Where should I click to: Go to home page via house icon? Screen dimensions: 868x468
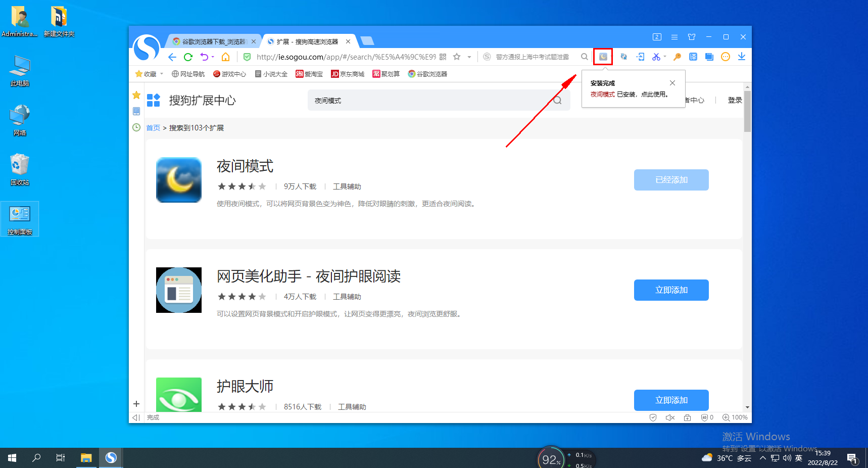point(226,57)
